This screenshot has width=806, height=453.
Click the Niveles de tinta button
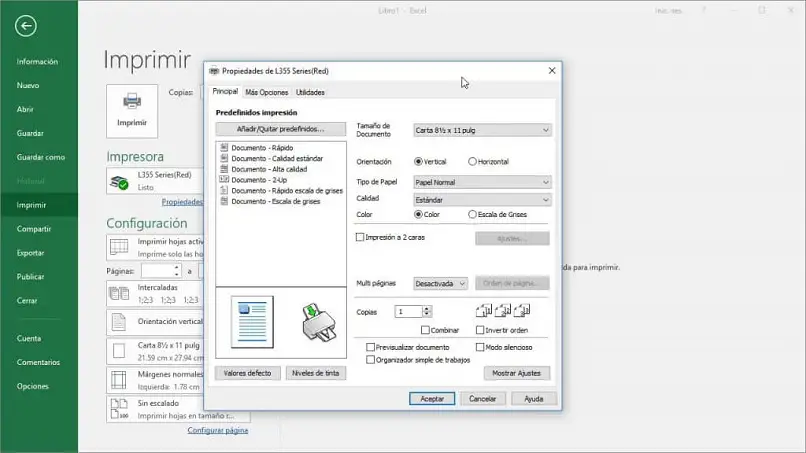coord(316,373)
